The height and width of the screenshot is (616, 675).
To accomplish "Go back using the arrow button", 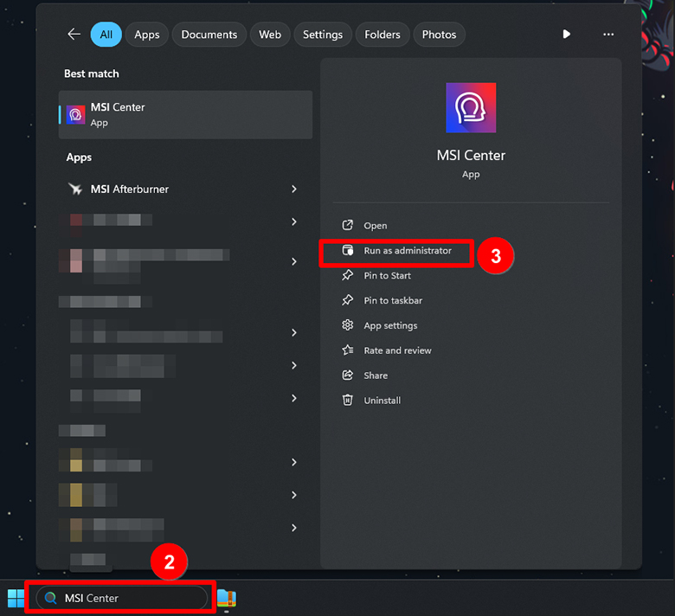I will (74, 35).
